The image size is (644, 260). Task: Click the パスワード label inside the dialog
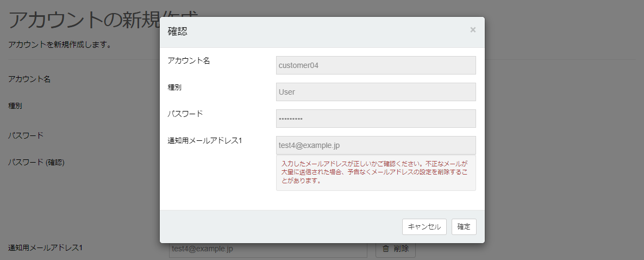point(185,114)
